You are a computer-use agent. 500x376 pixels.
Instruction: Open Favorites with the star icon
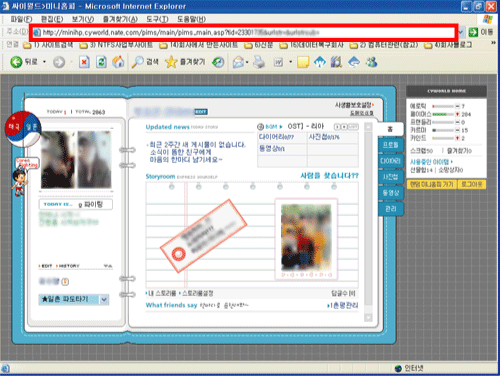[x=171, y=62]
